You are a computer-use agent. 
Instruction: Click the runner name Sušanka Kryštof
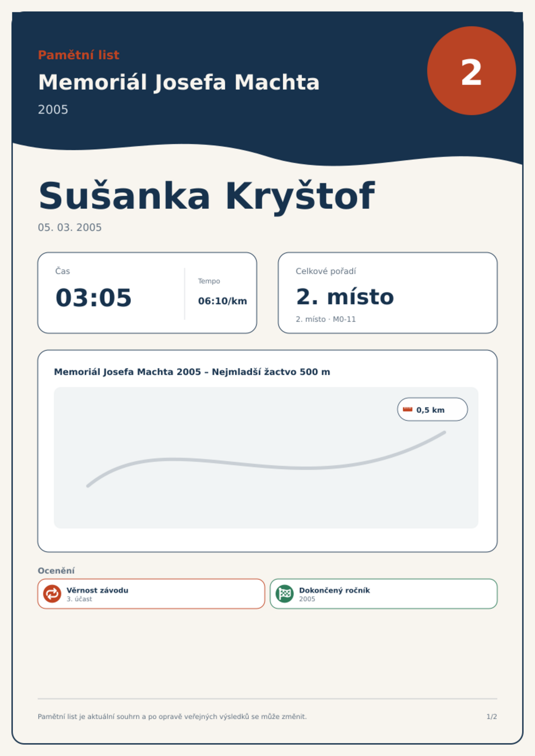point(207,196)
